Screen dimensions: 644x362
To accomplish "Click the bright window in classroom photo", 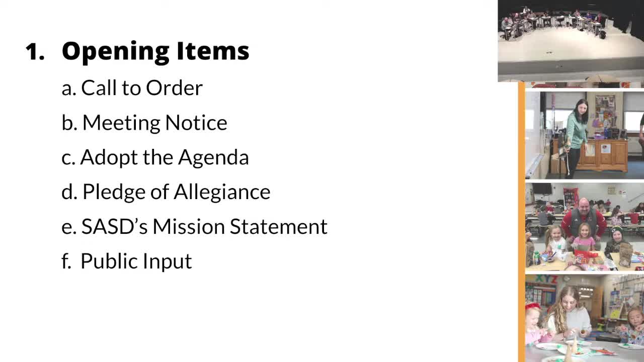I will (x=633, y=120).
